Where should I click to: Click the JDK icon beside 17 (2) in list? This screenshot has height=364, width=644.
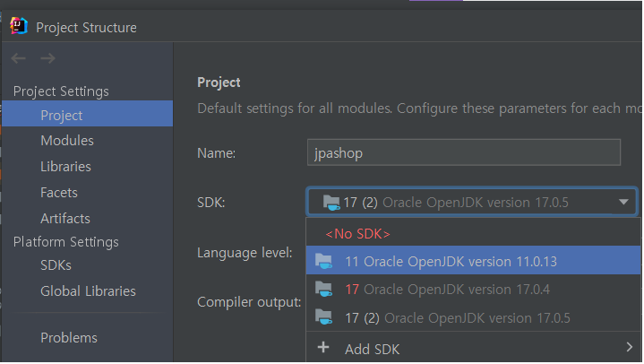323,317
